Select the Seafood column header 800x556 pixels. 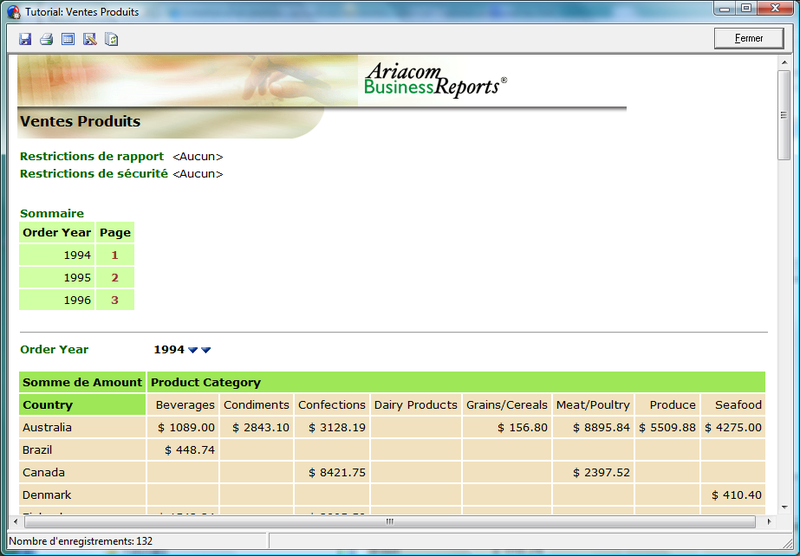738,405
